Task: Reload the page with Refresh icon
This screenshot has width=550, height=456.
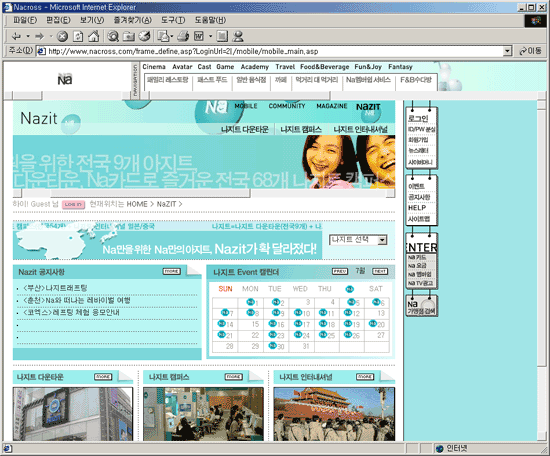Action: [x=78, y=36]
